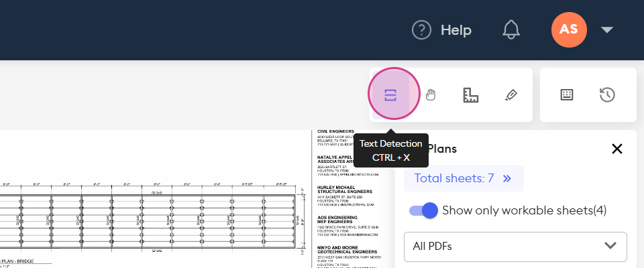Open the All PDFs dropdown

[515, 247]
